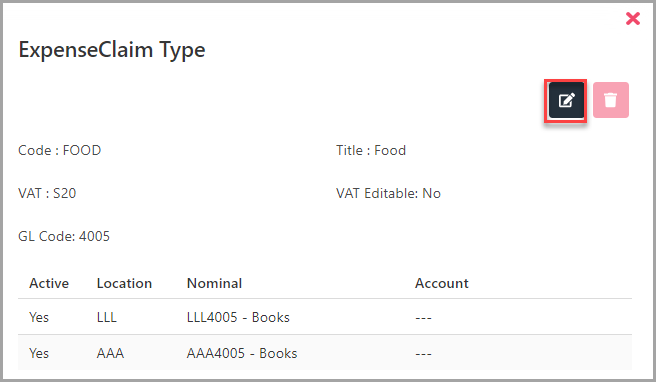Close the ExpenseClaim Type dialog

click(633, 18)
